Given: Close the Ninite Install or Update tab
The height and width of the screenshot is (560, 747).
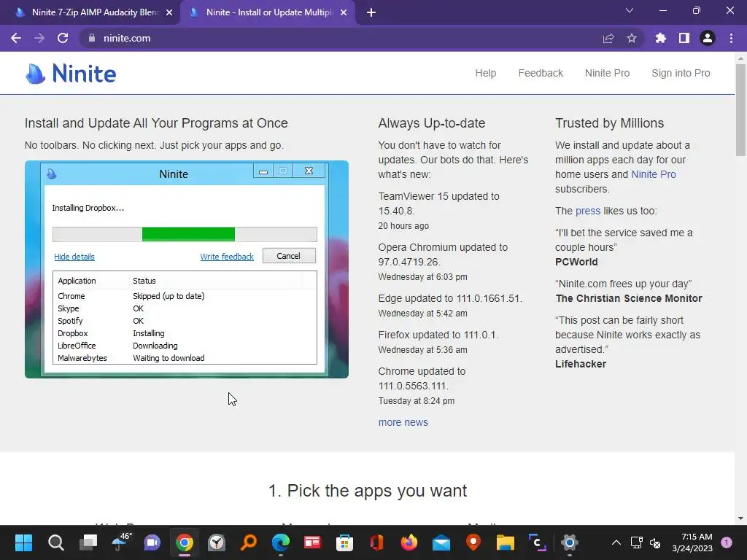Looking at the screenshot, I should [x=344, y=12].
